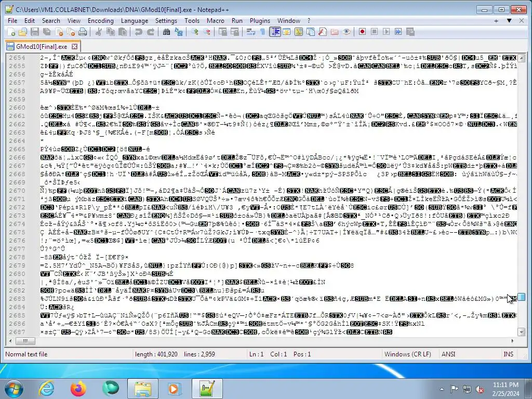Click Windows (CR LF) in status bar
The image size is (532, 399).
pos(407,354)
